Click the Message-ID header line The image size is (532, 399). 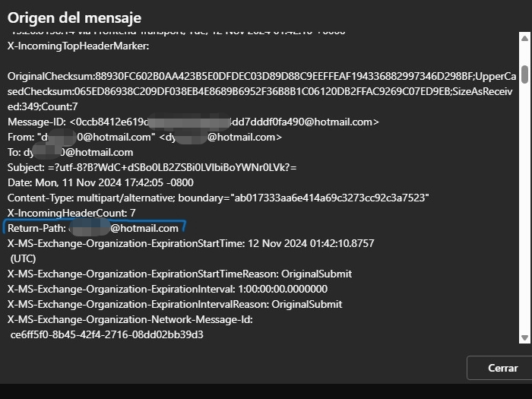tap(193, 122)
